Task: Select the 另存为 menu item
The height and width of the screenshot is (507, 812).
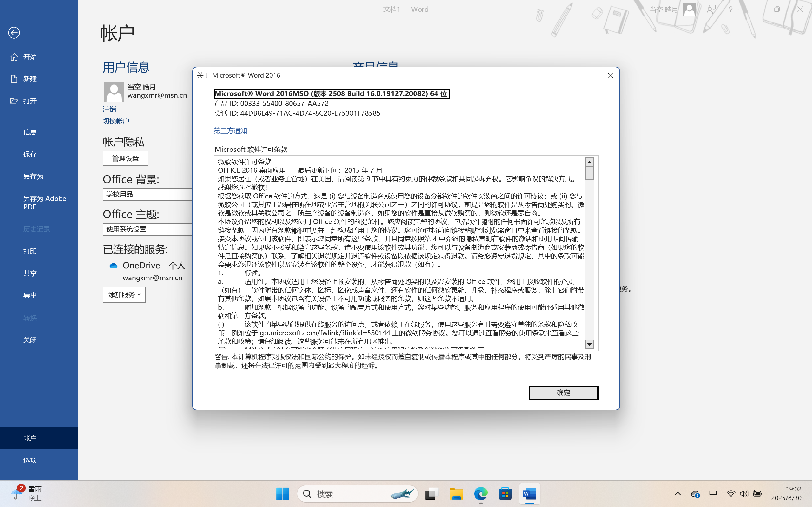Action: (33, 176)
